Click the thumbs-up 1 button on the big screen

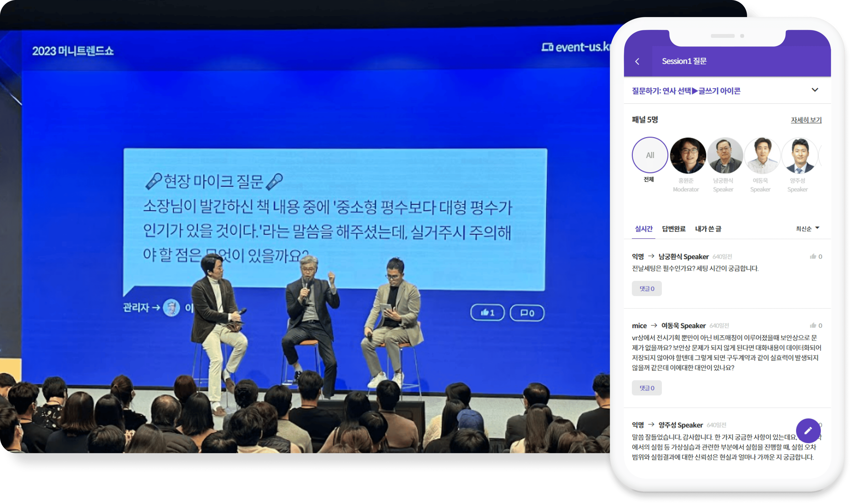[487, 312]
